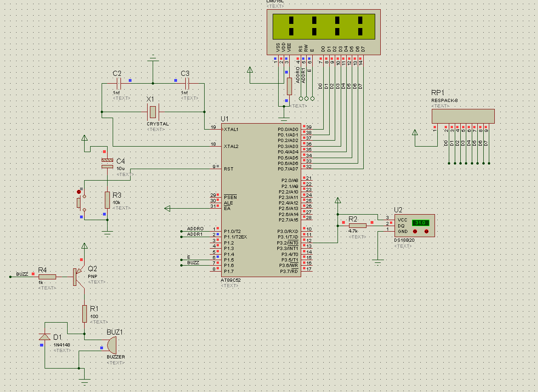This screenshot has width=538, height=392.
Task: Select the D1 1N4148 diode symbol
Action: tap(45, 337)
